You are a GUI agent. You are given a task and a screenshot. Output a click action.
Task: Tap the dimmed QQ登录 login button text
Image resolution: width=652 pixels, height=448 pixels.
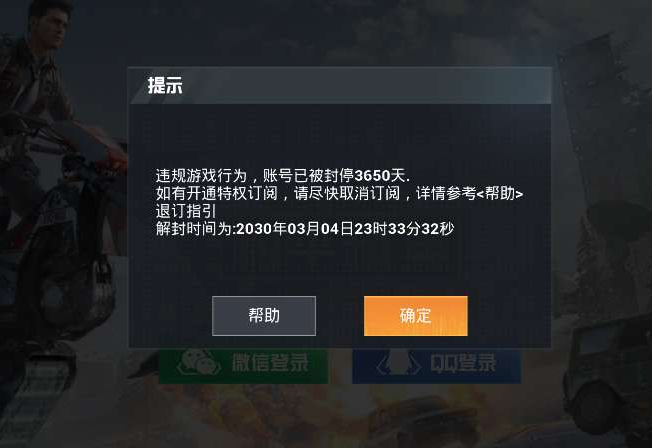tap(463, 363)
